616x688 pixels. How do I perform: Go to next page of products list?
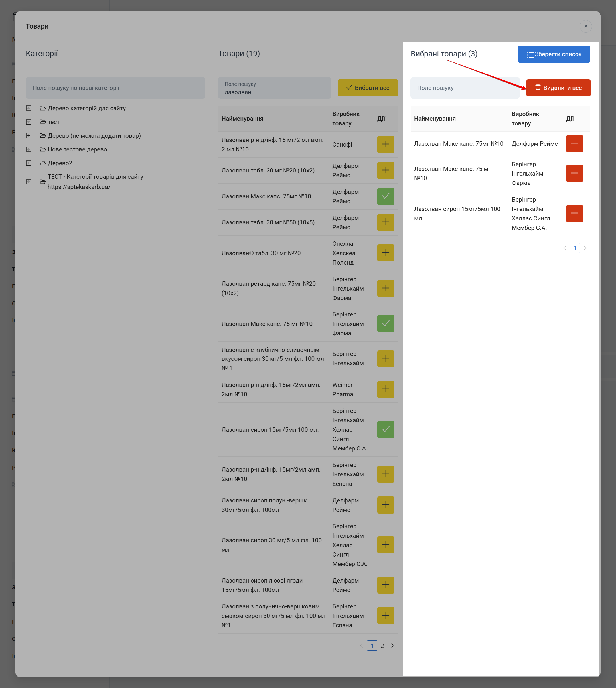393,645
